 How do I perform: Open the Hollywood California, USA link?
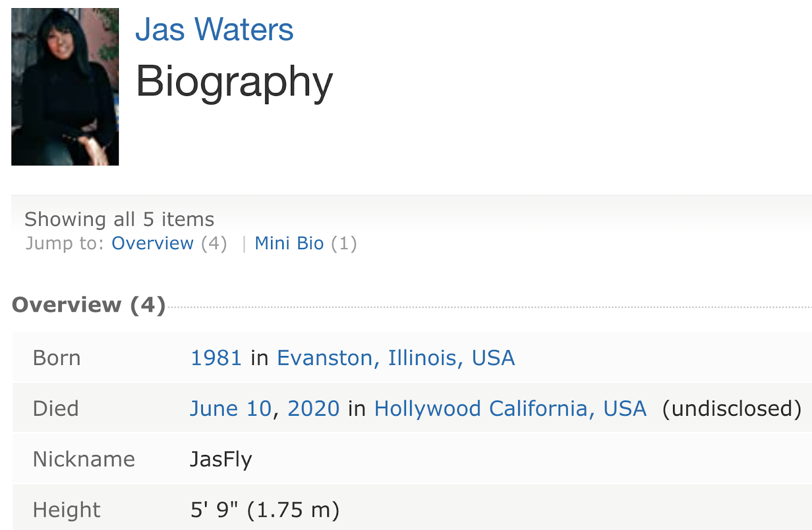coord(510,409)
